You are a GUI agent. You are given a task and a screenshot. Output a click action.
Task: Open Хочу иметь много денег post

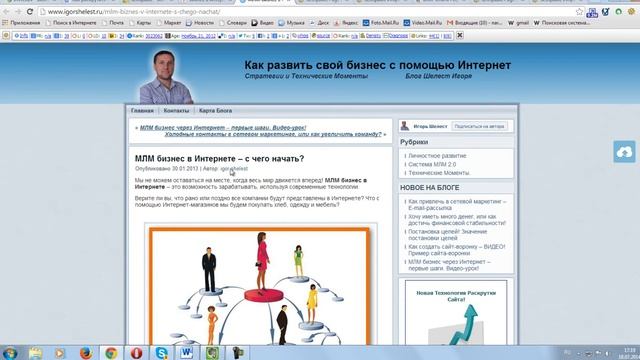[457, 220]
